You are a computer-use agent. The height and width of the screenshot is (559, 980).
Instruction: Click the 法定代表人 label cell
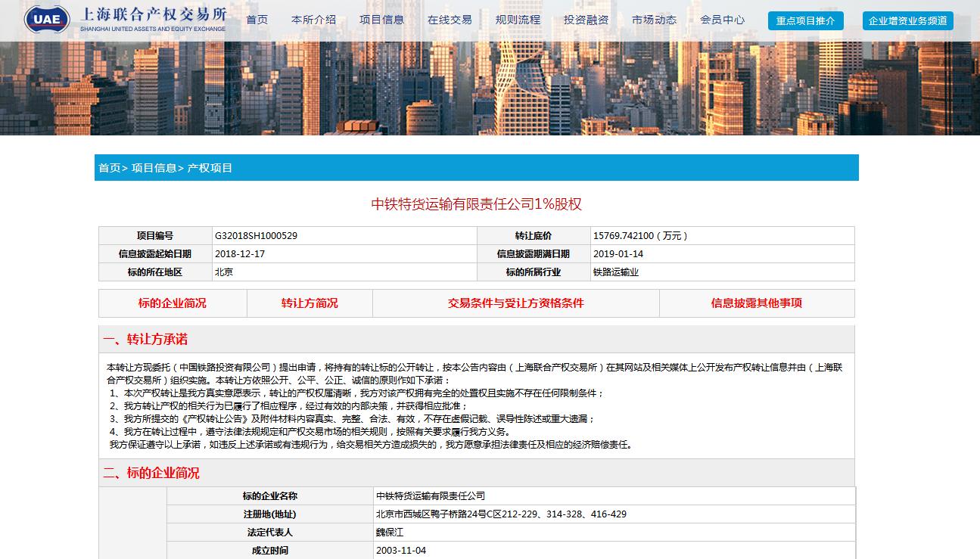(270, 533)
